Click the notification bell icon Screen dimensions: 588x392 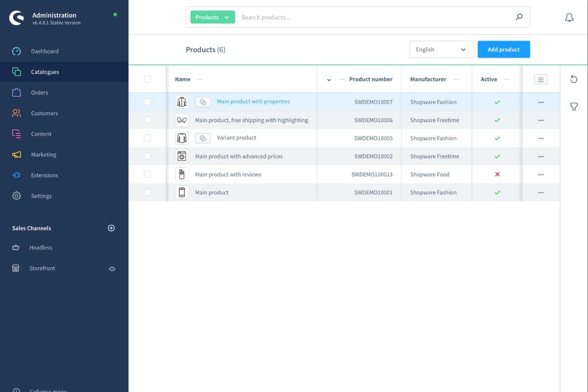coord(569,17)
